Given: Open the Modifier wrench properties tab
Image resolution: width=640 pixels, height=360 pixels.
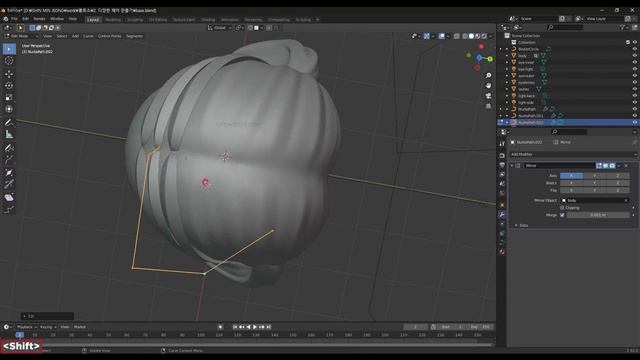Looking at the screenshot, I should point(502,215).
